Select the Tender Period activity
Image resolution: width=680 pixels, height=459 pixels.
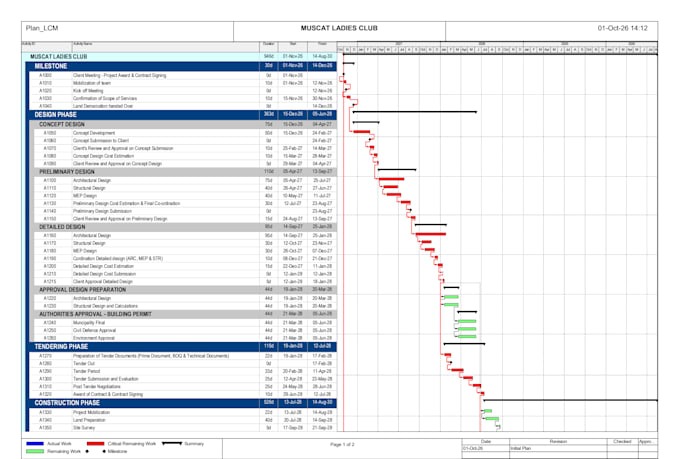[x=183, y=371]
